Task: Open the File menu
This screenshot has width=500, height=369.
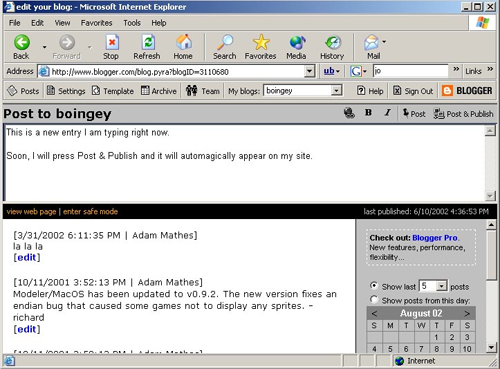Action: (15, 23)
